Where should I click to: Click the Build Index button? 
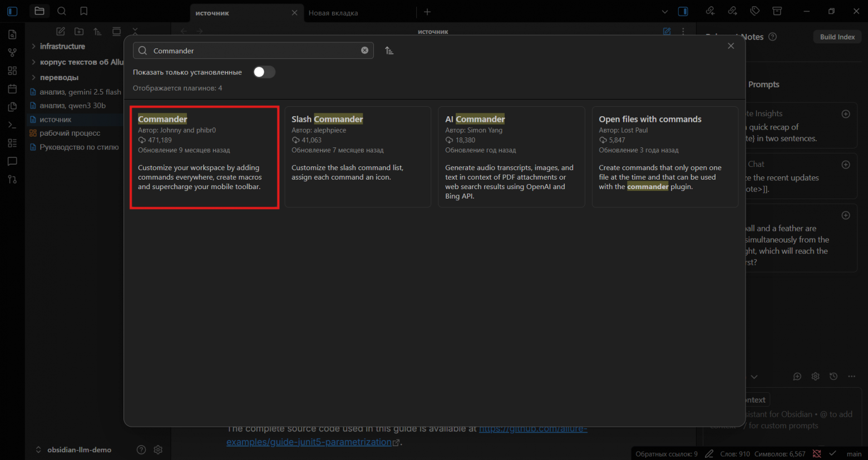pos(837,37)
